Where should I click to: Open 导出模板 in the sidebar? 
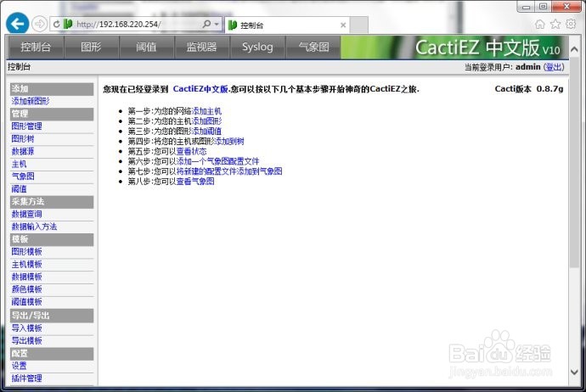coord(26,340)
